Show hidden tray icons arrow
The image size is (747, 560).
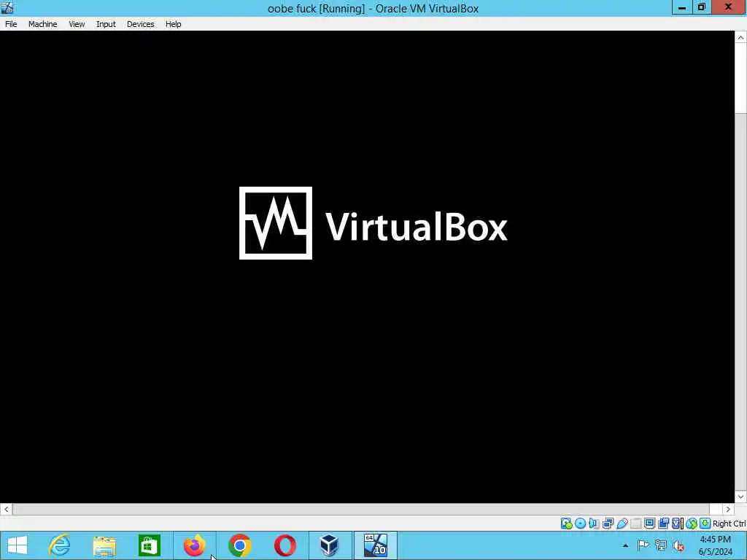tap(625, 545)
